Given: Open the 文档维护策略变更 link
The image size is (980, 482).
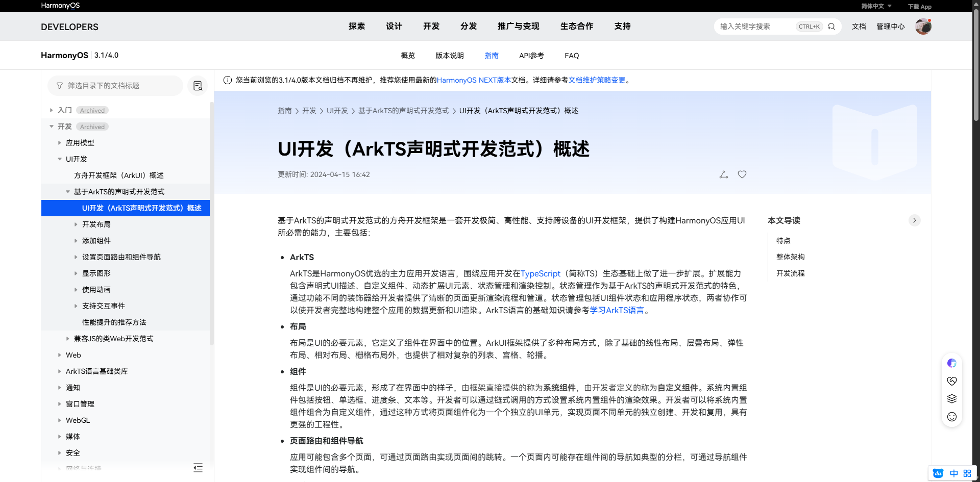Looking at the screenshot, I should [x=597, y=80].
